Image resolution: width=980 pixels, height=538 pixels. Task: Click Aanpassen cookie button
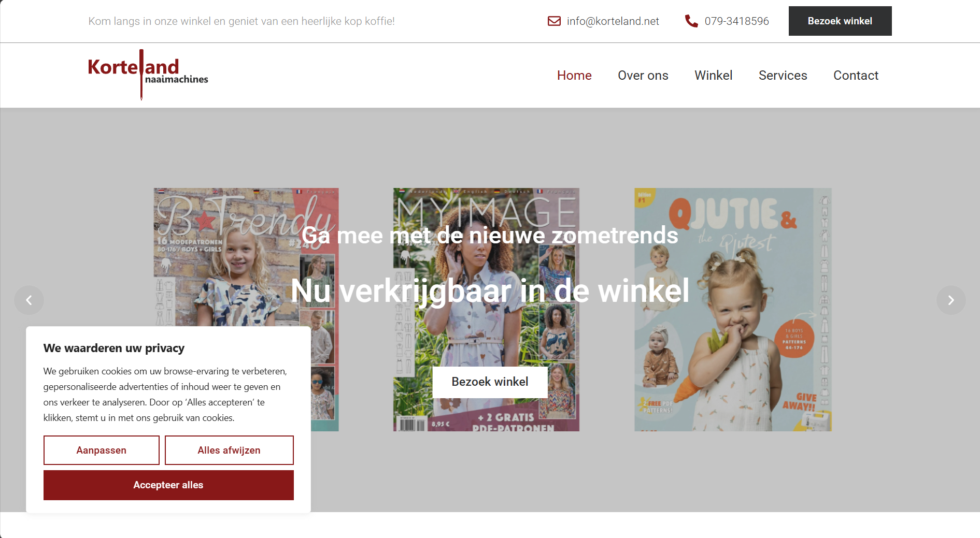pos(102,450)
